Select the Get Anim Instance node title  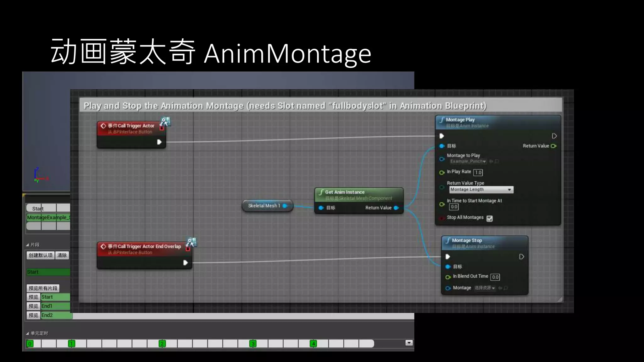tap(345, 192)
